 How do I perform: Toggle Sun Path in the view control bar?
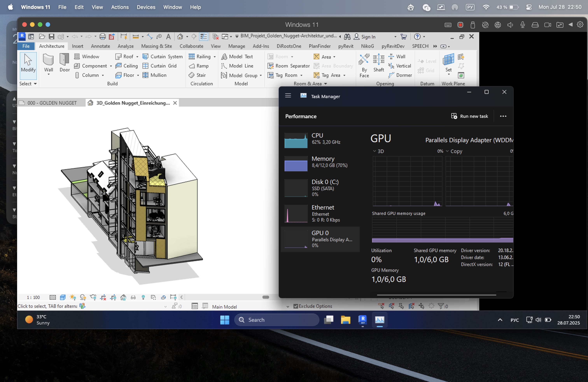(x=73, y=297)
